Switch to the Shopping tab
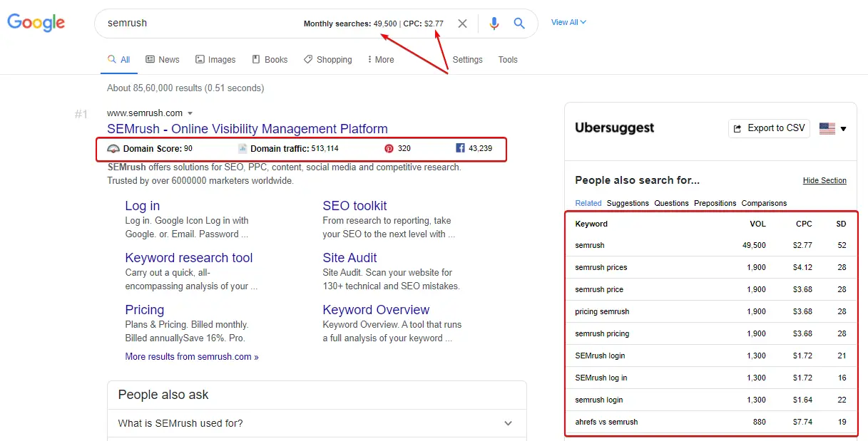 (x=327, y=60)
